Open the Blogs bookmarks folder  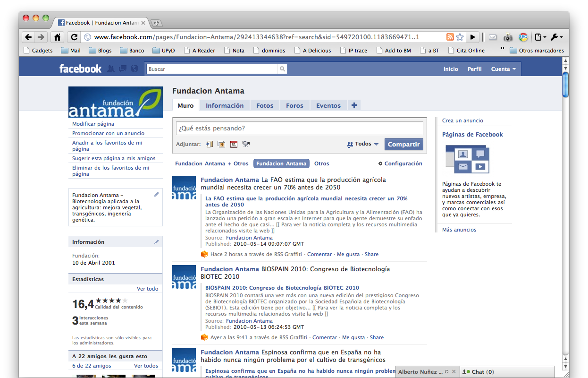pyautogui.click(x=100, y=51)
